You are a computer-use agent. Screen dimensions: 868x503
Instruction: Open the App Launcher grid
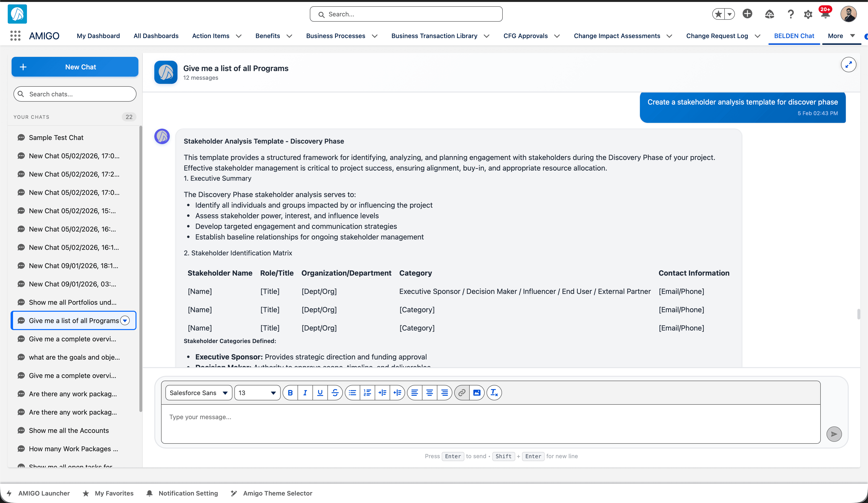coord(15,36)
